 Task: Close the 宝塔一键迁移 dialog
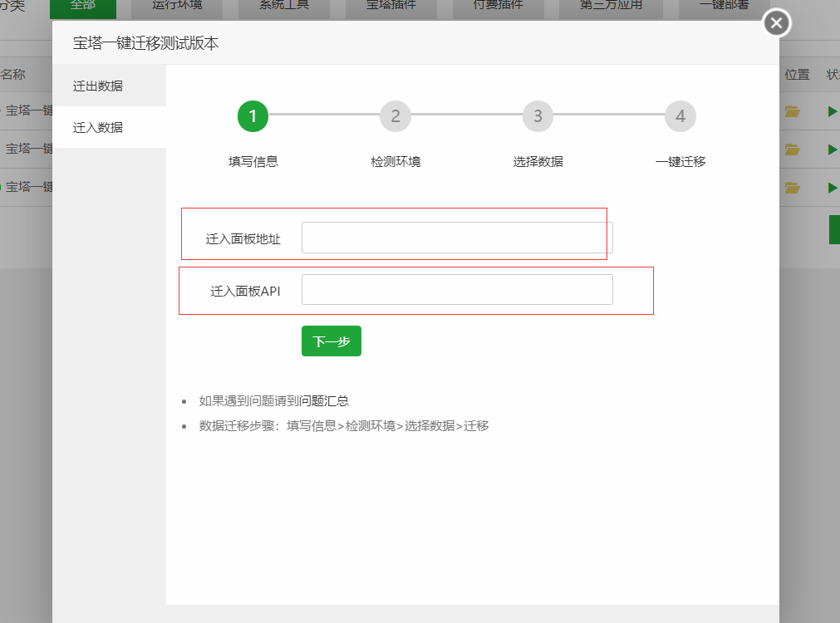776,23
